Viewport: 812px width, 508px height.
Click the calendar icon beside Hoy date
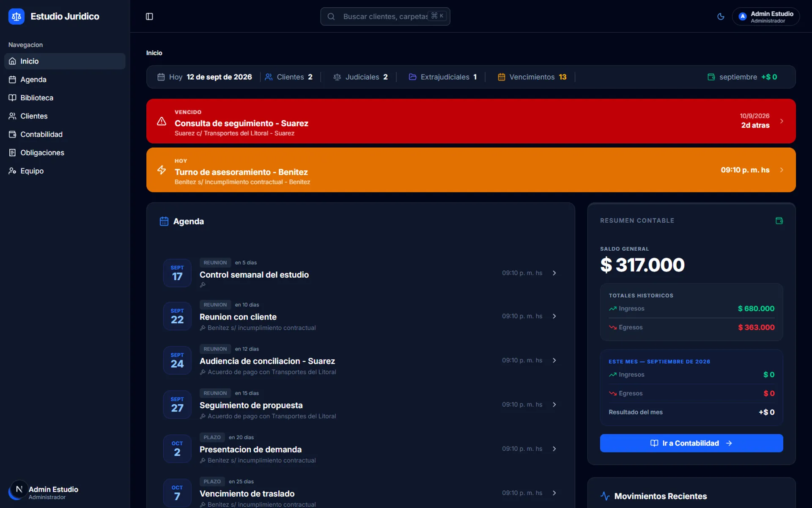point(161,77)
